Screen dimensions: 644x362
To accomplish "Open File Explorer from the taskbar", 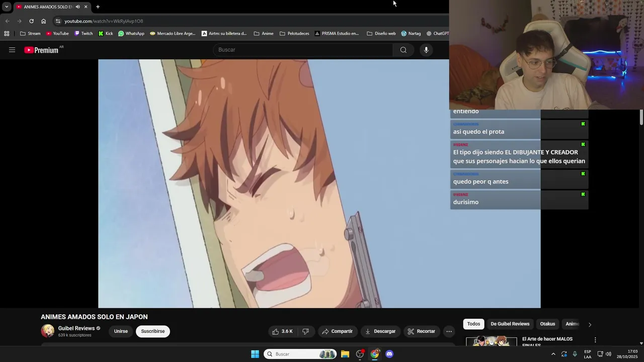I will 345,354.
